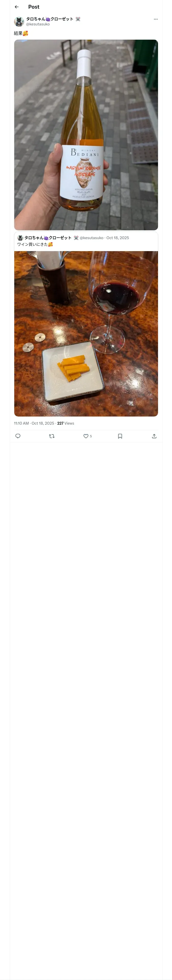Viewport: 172px width, 980px height.
Task: Open the @kesutasuko handle under the top author name
Action: pos(38,24)
